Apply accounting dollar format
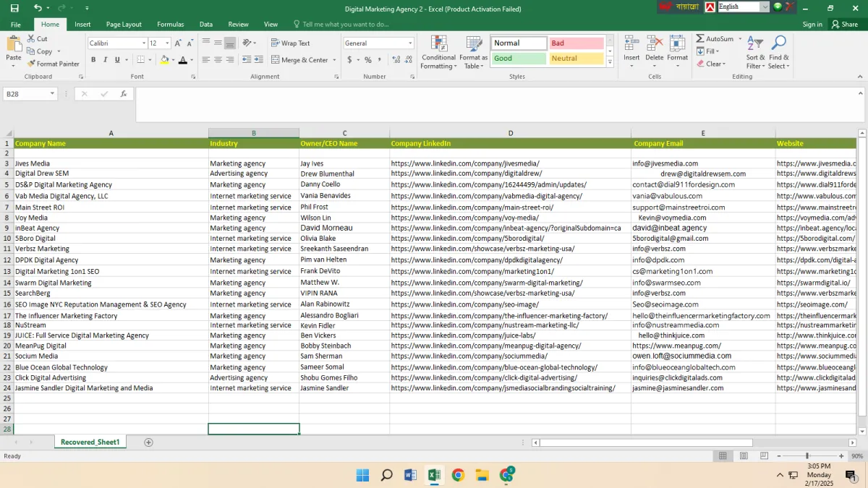Viewport: 868px width, 488px height. [350, 60]
